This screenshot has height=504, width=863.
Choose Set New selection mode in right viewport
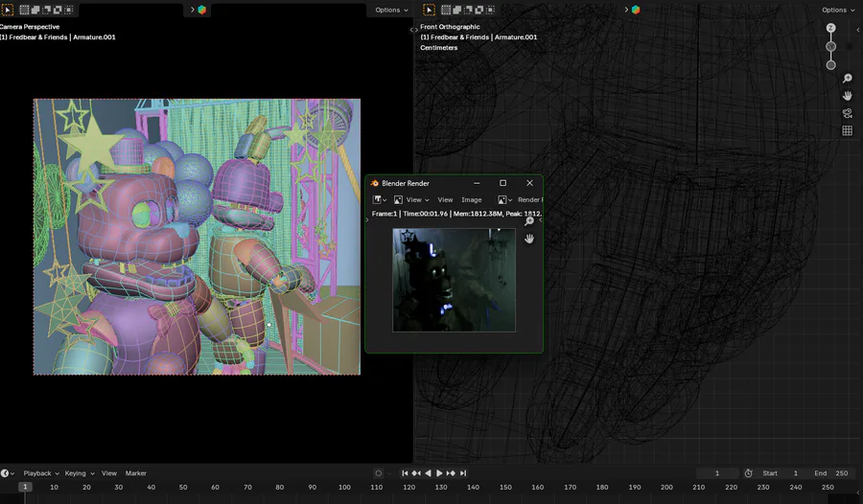[446, 10]
